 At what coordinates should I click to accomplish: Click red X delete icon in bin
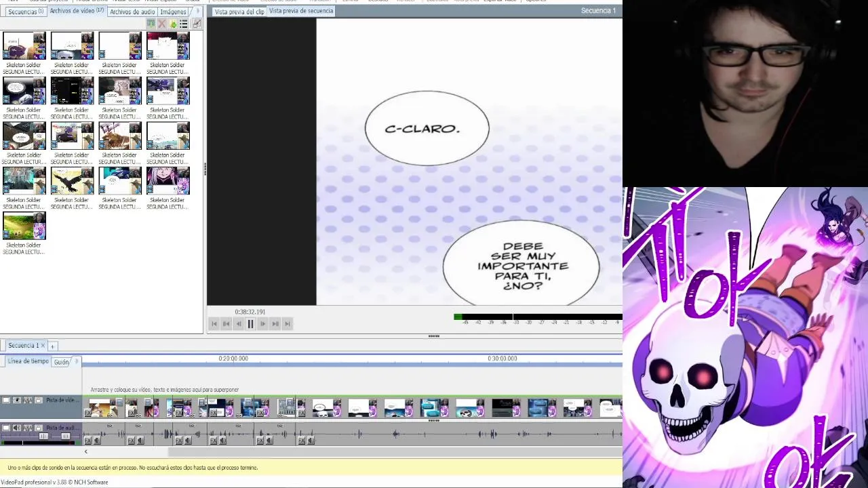coord(161,24)
